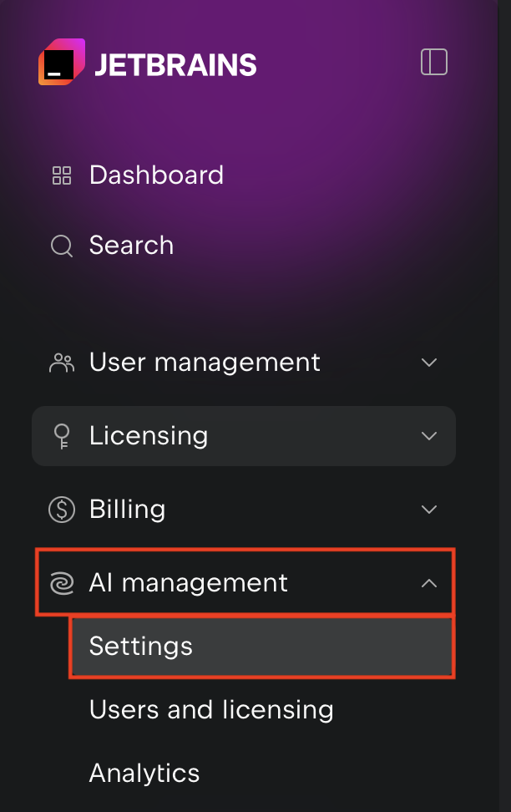This screenshot has width=511, height=812.
Task: Click the Licensing key icon
Action: 62,437
